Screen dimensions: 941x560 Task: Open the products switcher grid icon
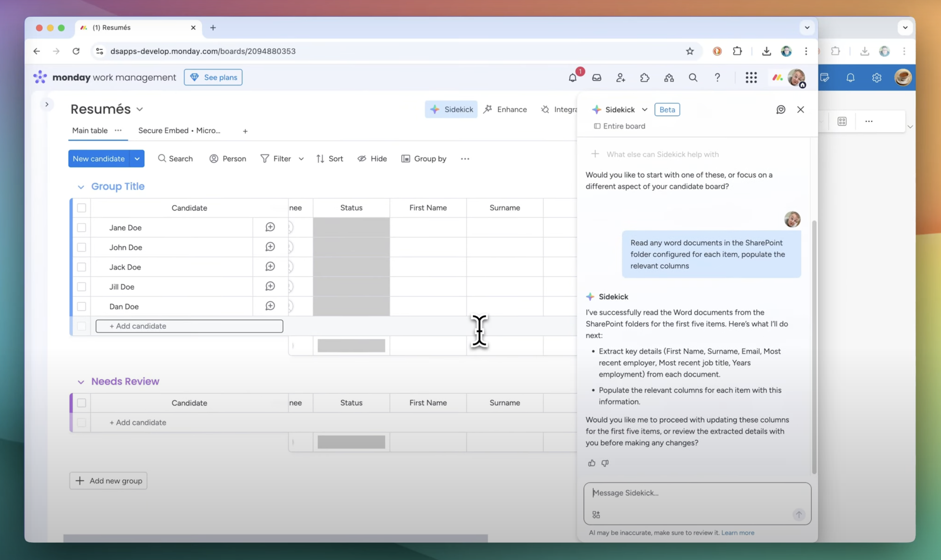(751, 78)
